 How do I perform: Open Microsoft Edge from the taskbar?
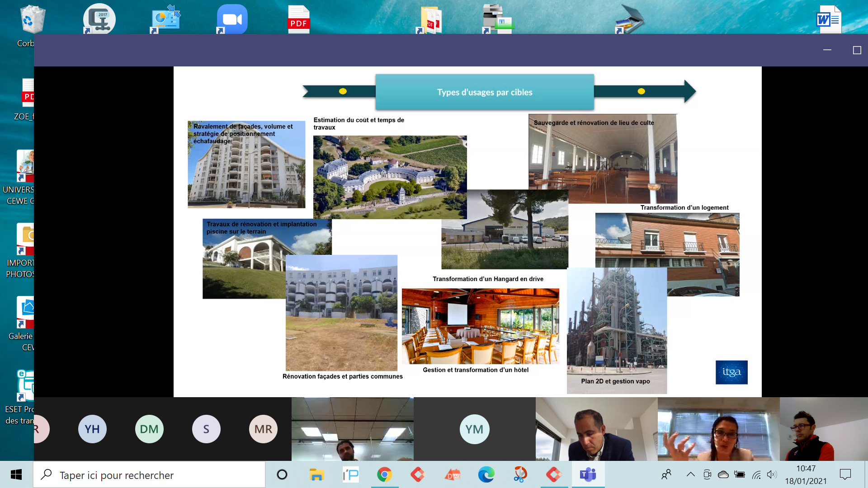pos(486,474)
